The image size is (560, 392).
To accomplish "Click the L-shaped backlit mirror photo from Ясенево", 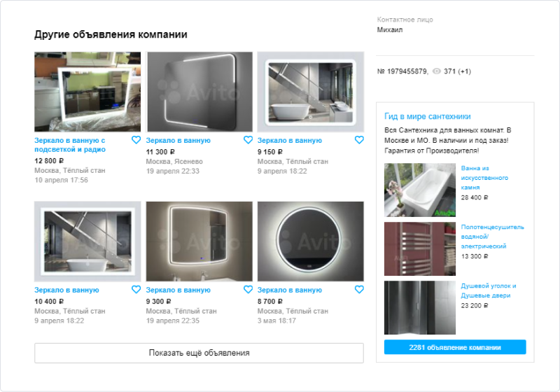I will [x=199, y=92].
